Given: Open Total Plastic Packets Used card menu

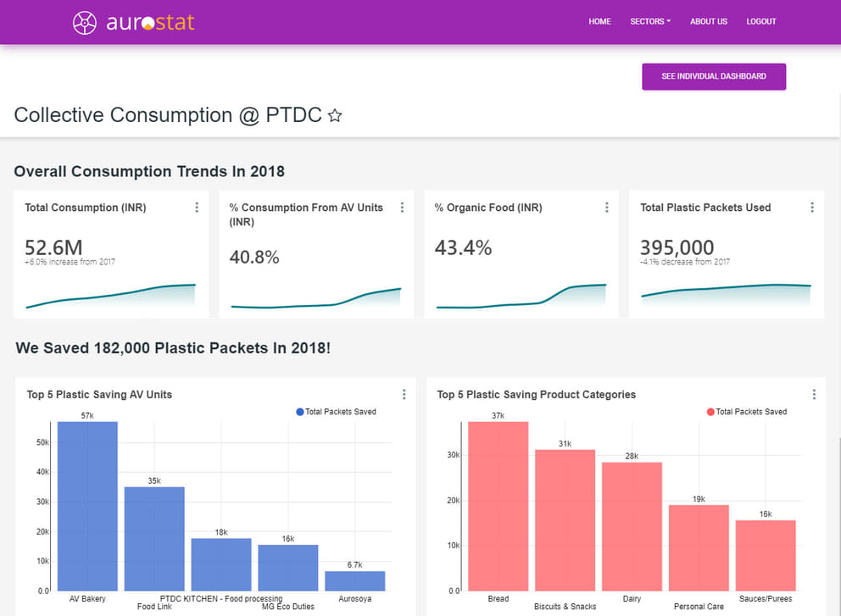Looking at the screenshot, I should click(812, 208).
